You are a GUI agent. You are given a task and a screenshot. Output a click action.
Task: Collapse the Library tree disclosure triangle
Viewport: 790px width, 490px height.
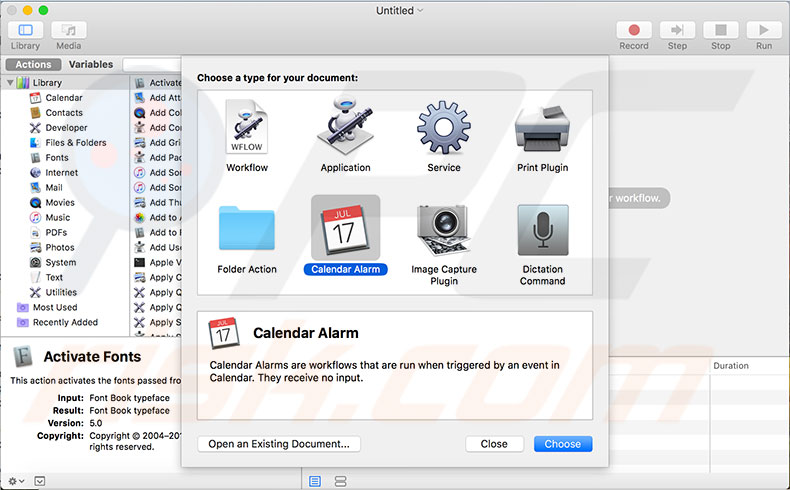[10, 83]
